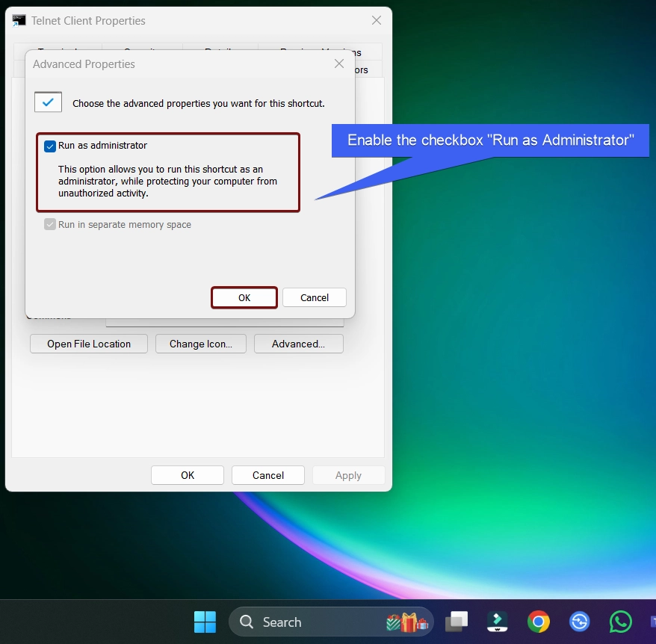This screenshot has width=656, height=644.
Task: Open the Advanced... button in Properties
Action: coord(299,344)
